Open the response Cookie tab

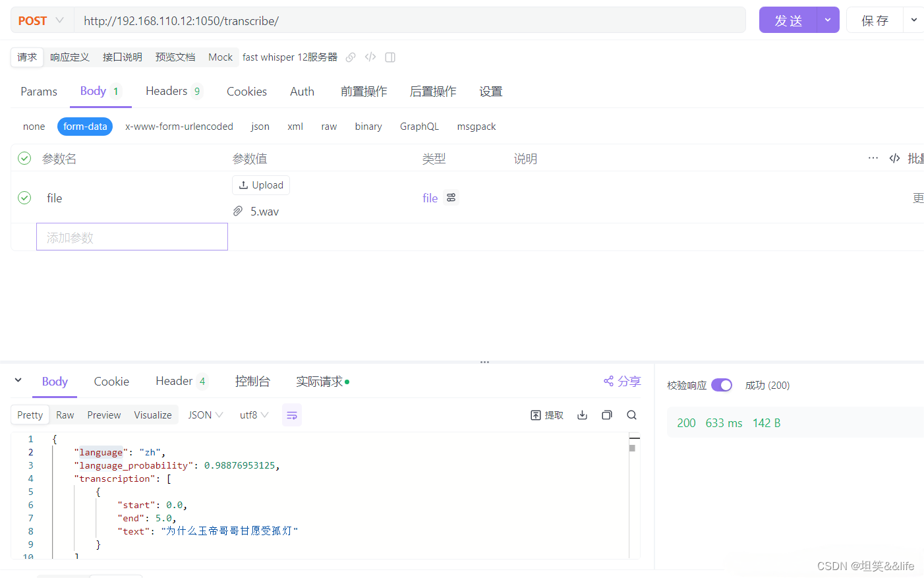(111, 382)
